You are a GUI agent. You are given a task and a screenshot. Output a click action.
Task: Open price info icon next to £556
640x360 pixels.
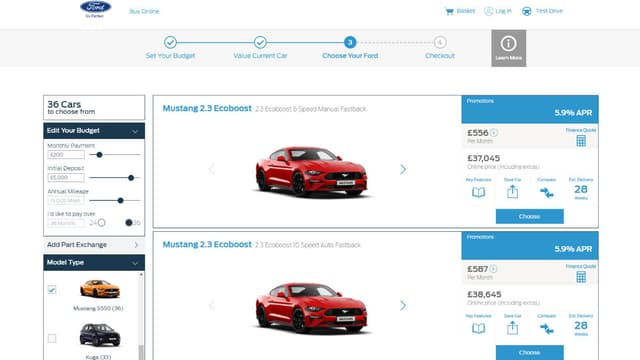[494, 133]
